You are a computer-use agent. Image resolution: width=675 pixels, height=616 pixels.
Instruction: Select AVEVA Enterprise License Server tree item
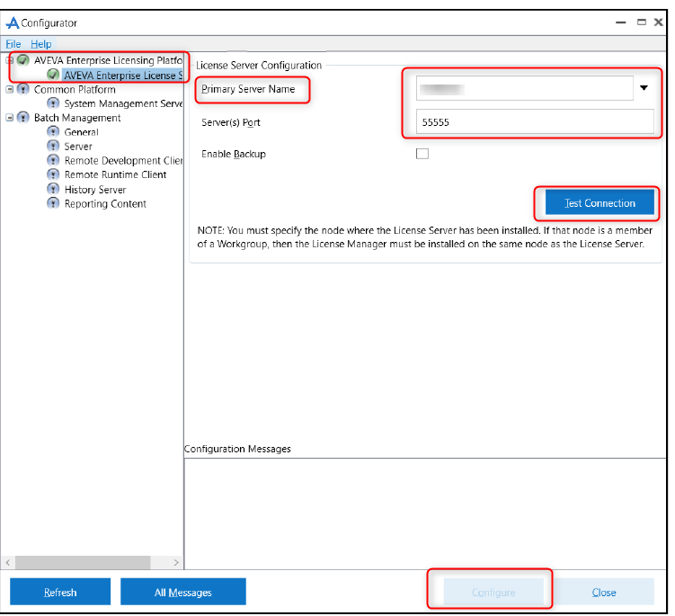coord(123,75)
